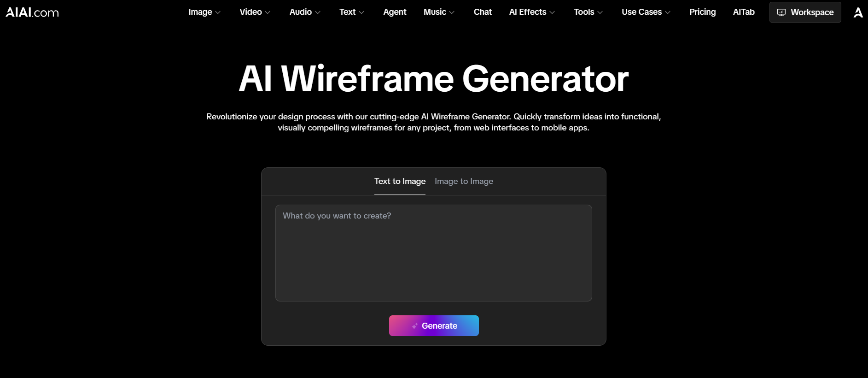Expand the Audio dropdown menu
Screen dimensions: 868x378
click(x=305, y=12)
